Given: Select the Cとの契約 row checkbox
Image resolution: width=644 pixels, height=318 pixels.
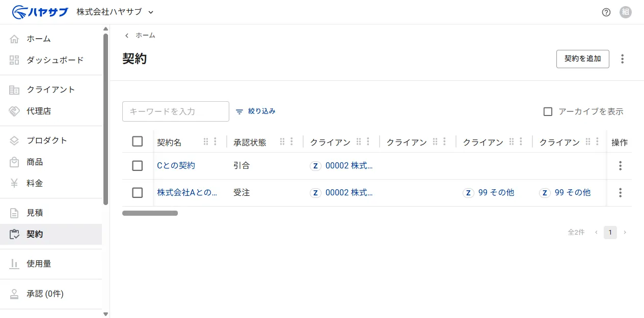Looking at the screenshot, I should 137,166.
